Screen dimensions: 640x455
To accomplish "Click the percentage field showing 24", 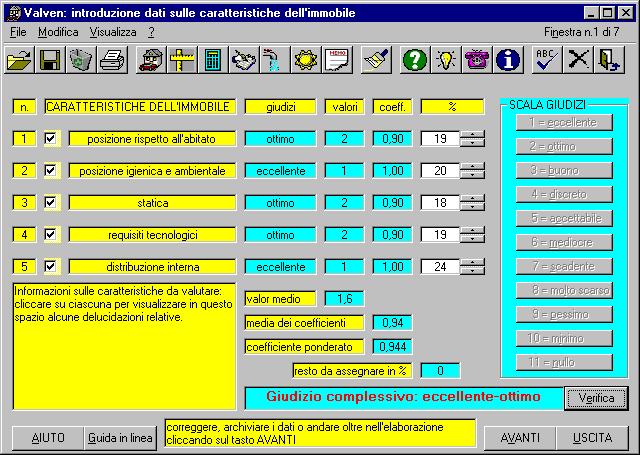I will (x=440, y=267).
